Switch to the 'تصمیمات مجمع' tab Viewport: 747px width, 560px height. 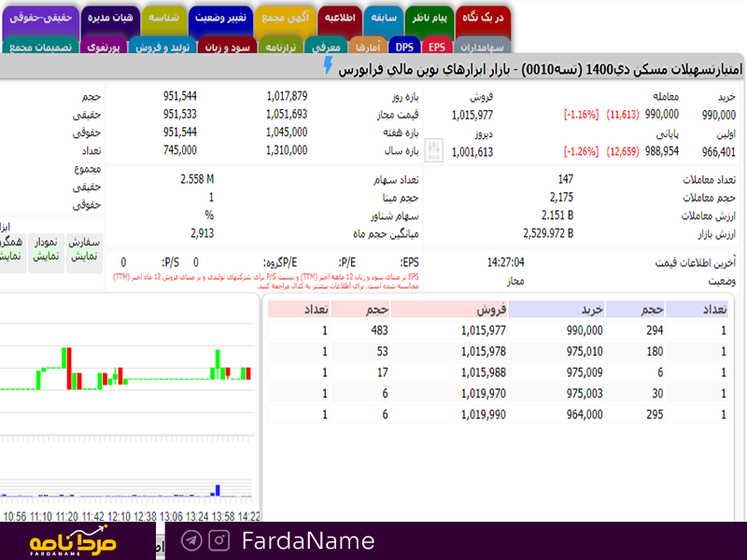pos(40,47)
